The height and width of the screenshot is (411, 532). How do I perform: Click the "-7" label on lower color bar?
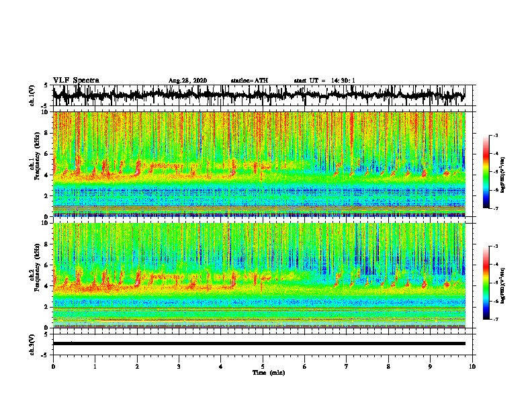[x=495, y=320]
